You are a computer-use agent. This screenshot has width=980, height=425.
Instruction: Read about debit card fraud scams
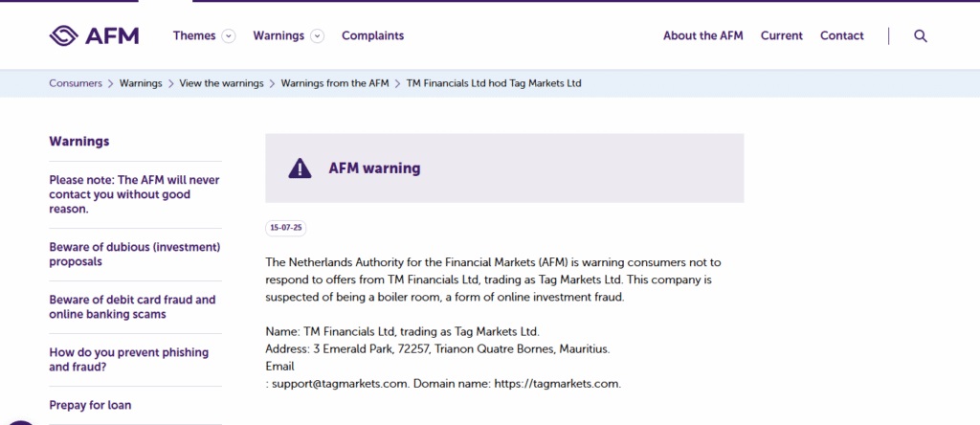coord(132,306)
